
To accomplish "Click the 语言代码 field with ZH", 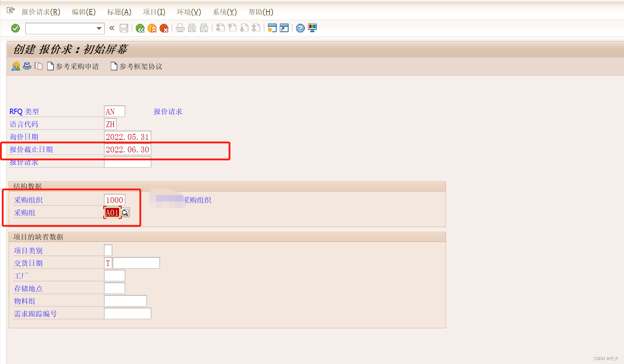I will (x=110, y=124).
